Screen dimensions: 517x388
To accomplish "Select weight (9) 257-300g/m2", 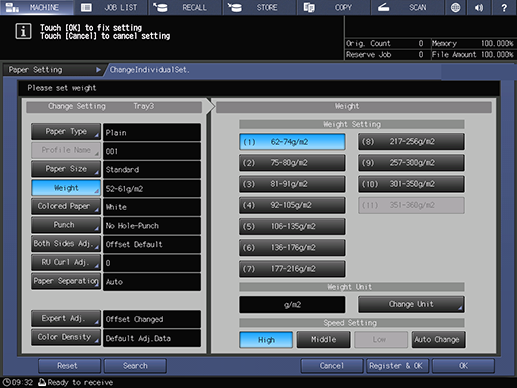I will point(411,163).
